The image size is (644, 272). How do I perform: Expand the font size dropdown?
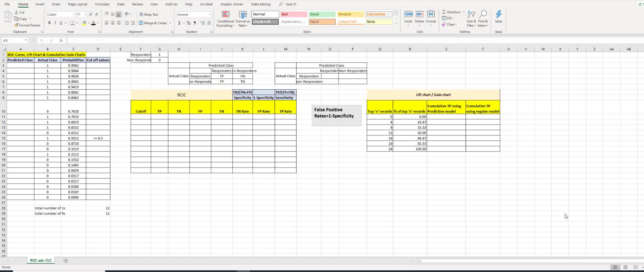86,14
